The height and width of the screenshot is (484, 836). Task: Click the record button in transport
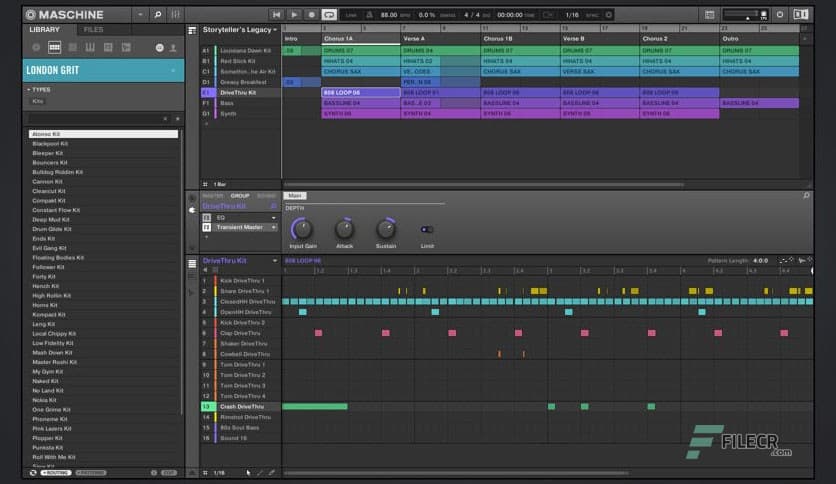(x=311, y=15)
